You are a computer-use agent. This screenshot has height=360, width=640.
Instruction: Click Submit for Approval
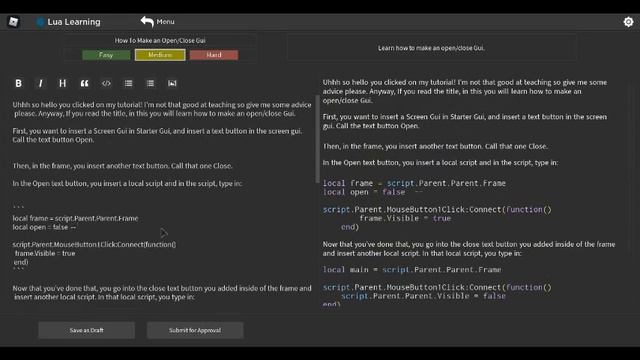195,330
